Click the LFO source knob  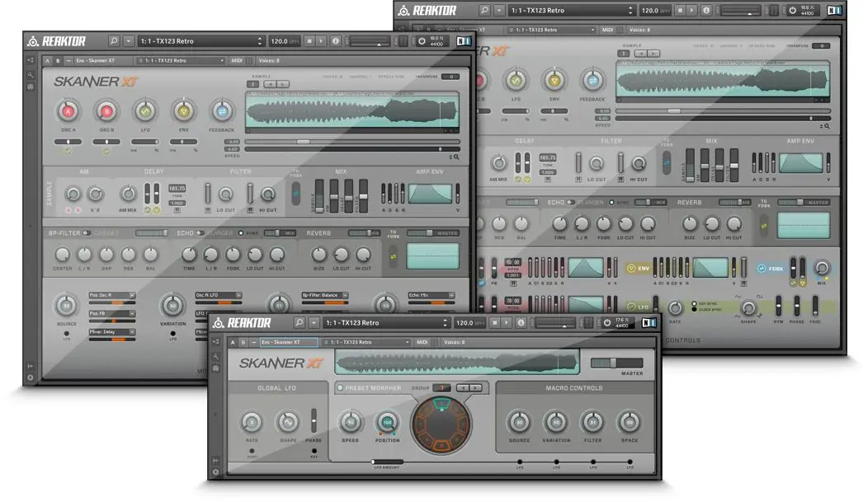click(x=145, y=111)
